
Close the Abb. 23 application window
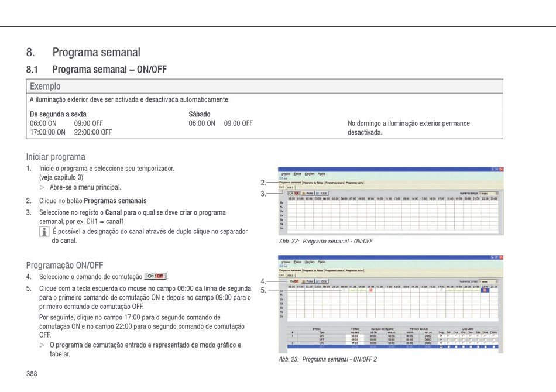tap(502, 257)
